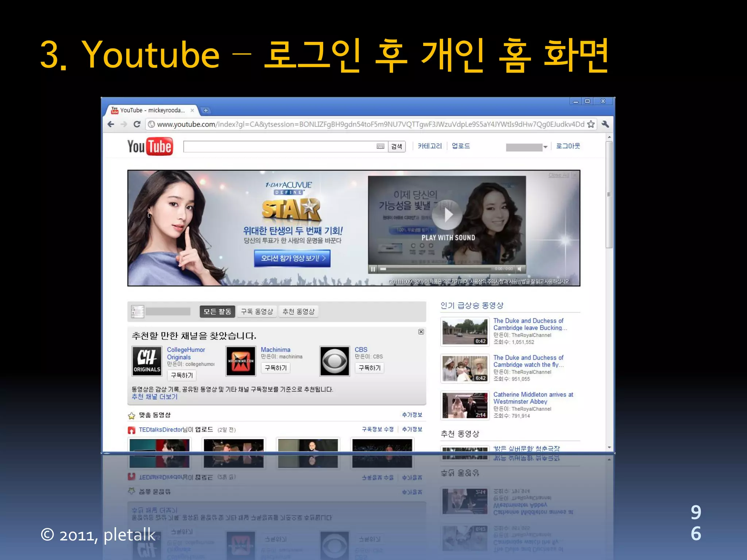Maximize the Chrome browser window

pyautogui.click(x=587, y=101)
